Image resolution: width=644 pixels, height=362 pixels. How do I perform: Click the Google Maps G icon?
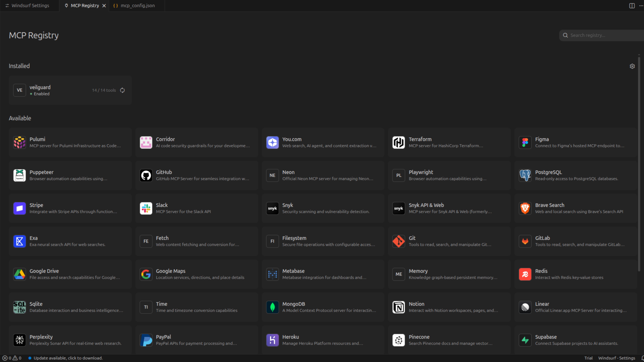(x=146, y=274)
